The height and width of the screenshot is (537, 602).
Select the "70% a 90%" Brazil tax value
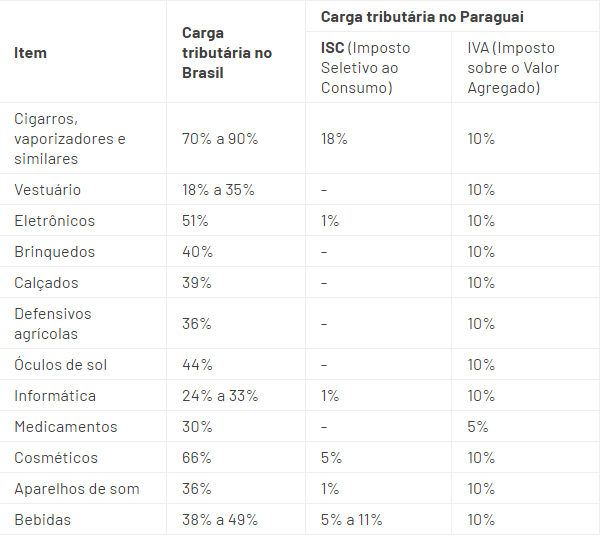[220, 139]
